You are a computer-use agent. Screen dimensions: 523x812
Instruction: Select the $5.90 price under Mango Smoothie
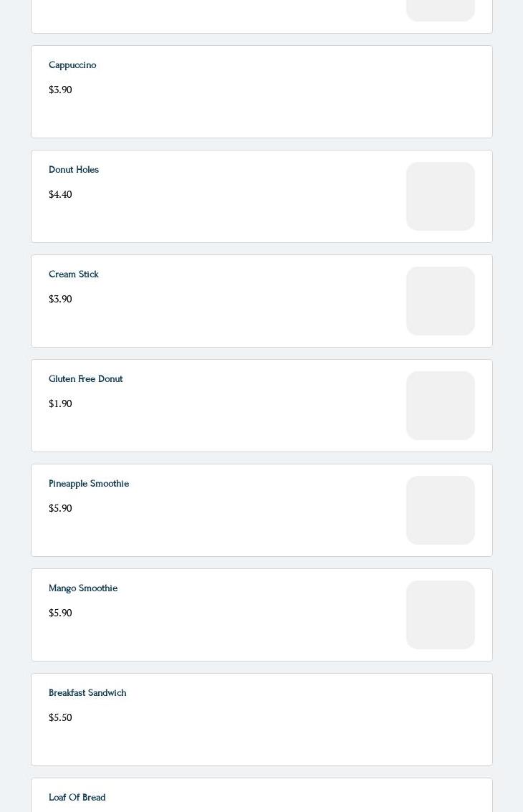(60, 613)
